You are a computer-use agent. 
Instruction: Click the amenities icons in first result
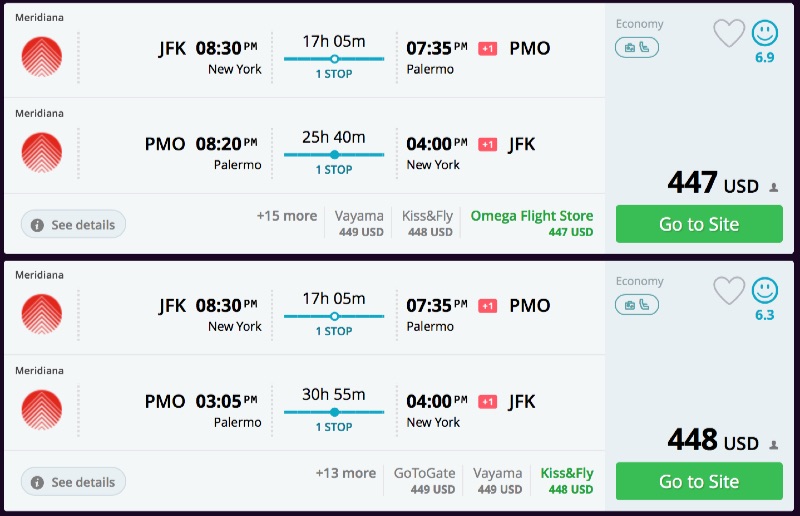637,47
